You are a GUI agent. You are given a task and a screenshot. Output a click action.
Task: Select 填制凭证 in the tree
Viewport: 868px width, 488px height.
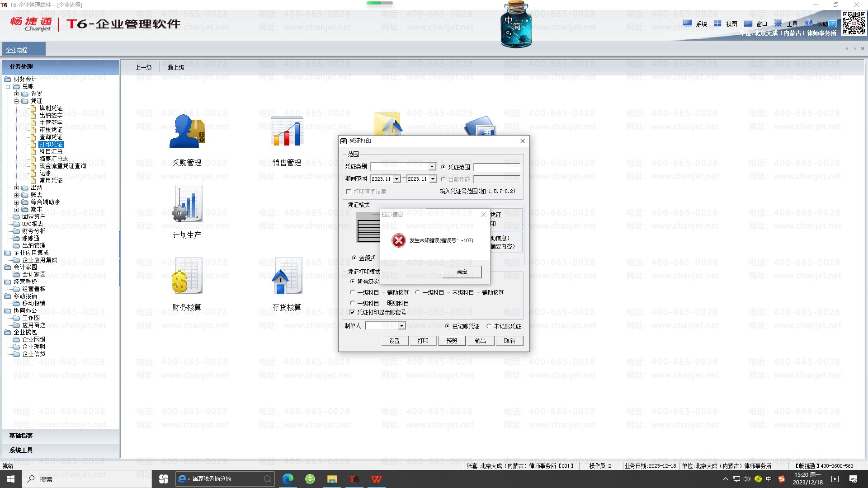click(51, 108)
